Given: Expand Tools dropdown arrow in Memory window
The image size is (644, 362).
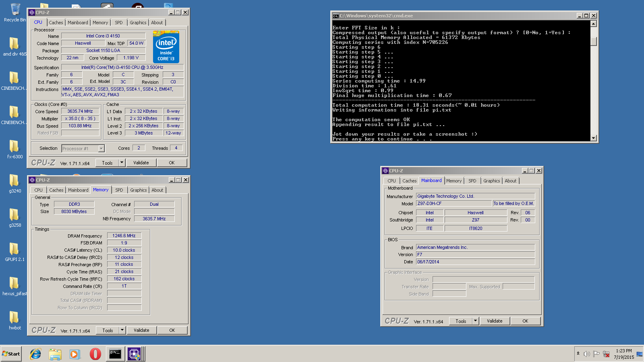Looking at the screenshot, I should tap(122, 330).
